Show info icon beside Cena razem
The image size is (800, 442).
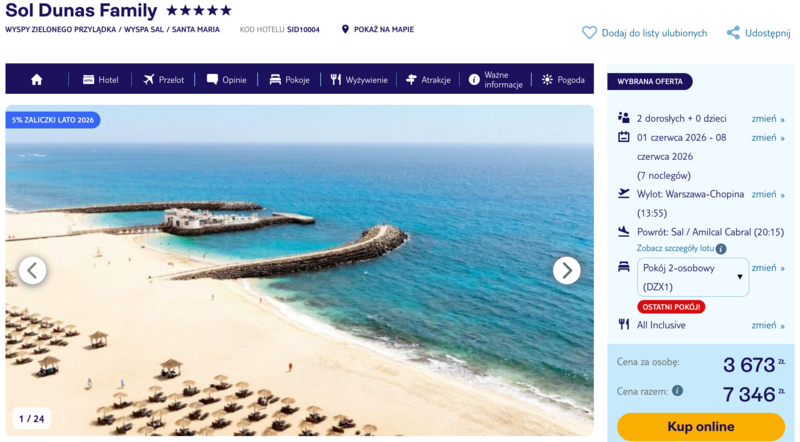click(x=677, y=391)
